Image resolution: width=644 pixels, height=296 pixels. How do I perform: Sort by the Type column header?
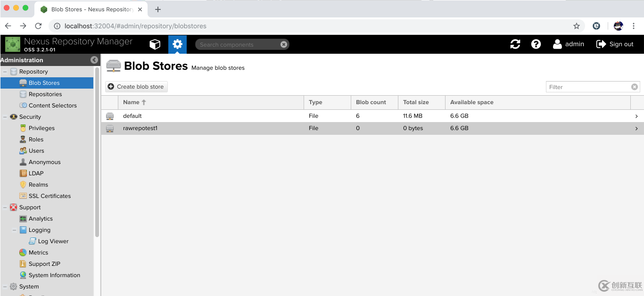coord(328,102)
